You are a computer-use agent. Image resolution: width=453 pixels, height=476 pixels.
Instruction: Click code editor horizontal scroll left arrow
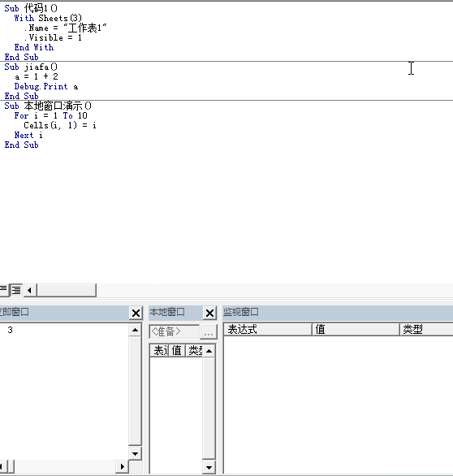30,290
